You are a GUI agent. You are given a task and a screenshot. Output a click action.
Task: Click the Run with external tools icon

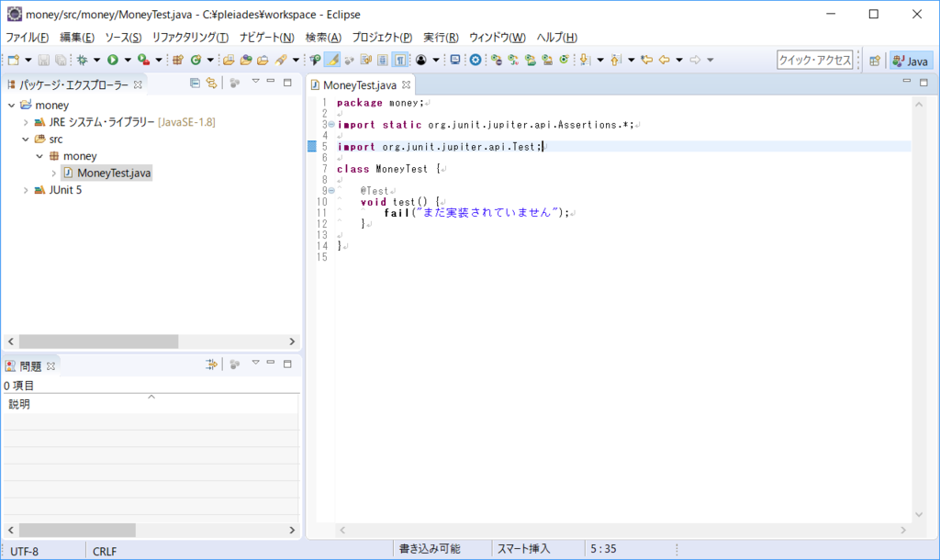coord(143,60)
